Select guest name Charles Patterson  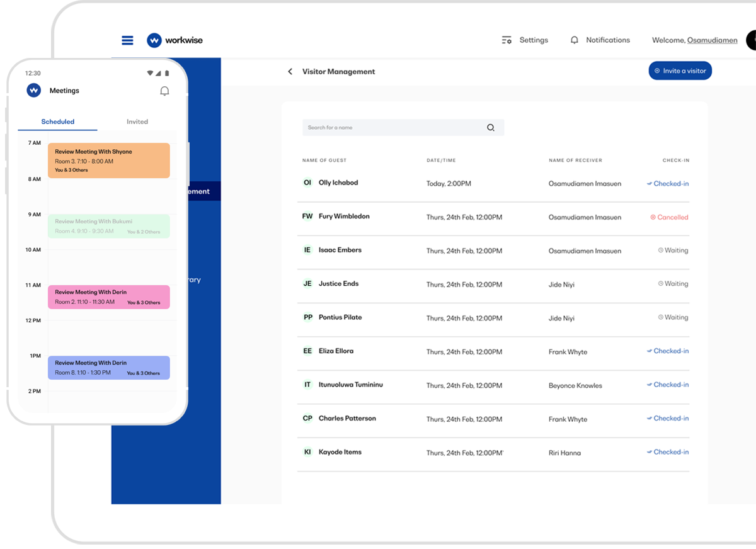coord(347,418)
